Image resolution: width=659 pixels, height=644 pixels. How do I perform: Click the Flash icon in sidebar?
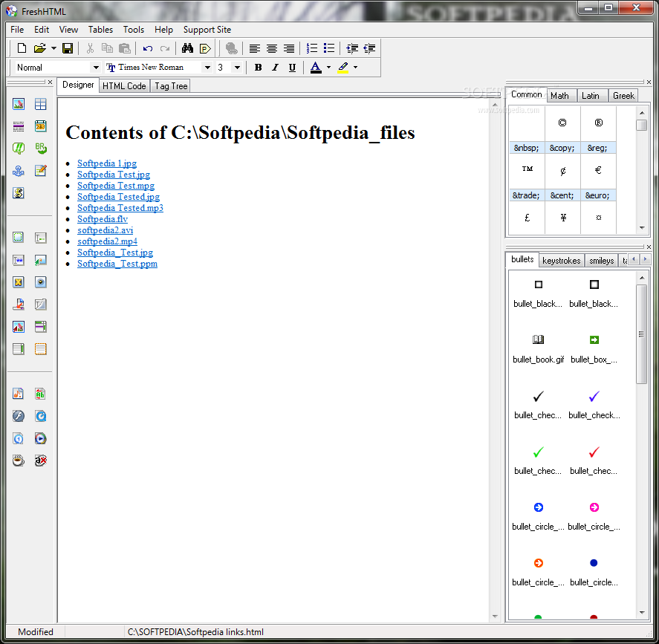[x=19, y=416]
